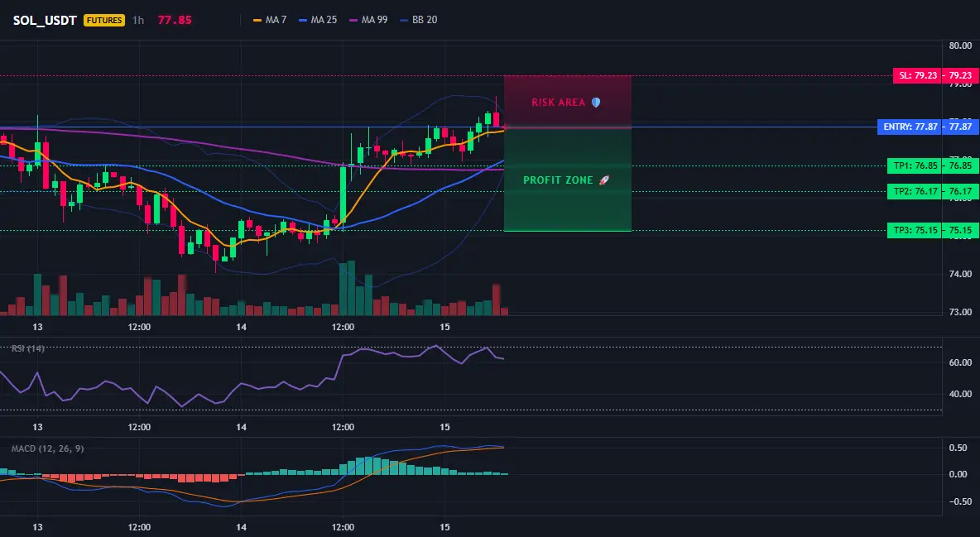The image size is (980, 537).
Task: Toggle the BB 20 legend entry
Action: (419, 20)
